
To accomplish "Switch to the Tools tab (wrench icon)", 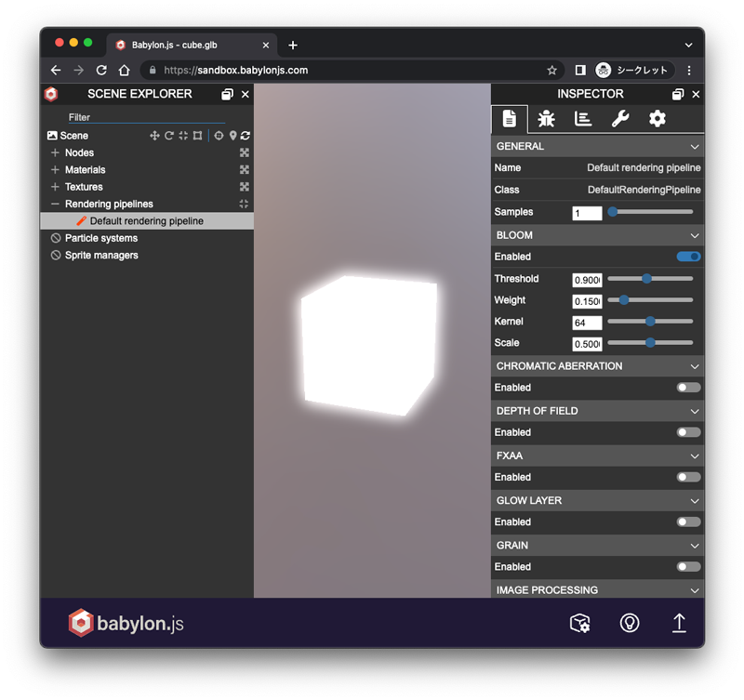I will click(x=620, y=119).
